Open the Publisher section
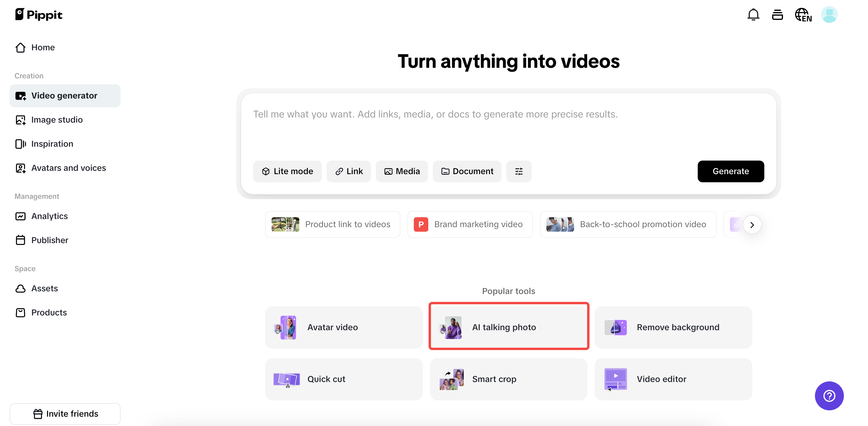 pos(50,240)
